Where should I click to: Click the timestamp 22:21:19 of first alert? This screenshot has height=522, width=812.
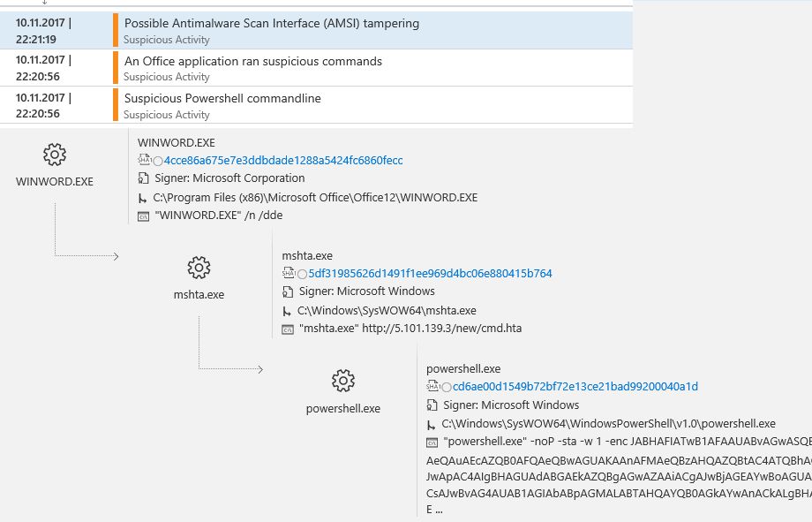click(36, 40)
